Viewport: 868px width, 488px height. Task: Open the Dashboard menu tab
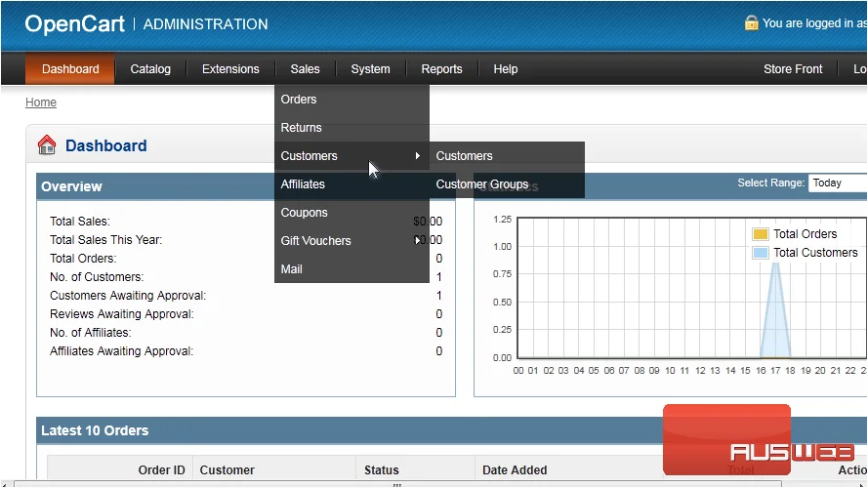[x=70, y=69]
